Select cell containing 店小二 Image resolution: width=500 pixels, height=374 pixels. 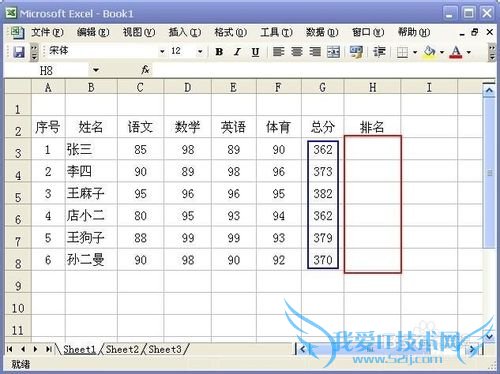(x=91, y=215)
